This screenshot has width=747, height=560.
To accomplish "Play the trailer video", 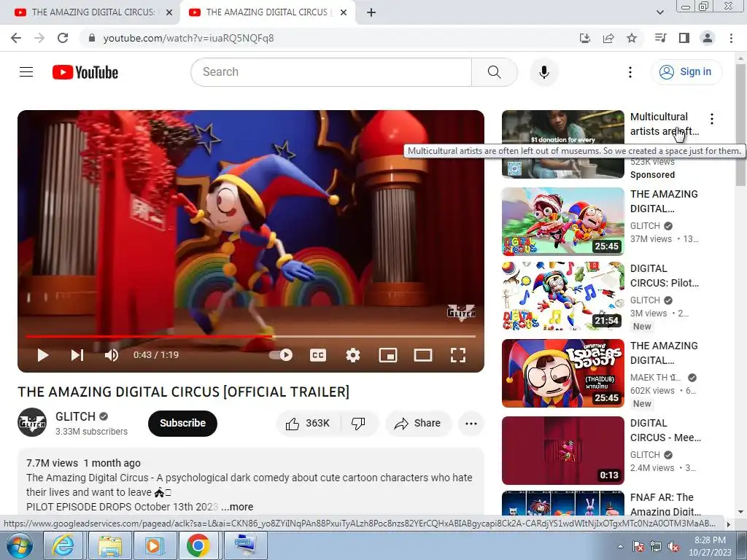I will pos(43,355).
